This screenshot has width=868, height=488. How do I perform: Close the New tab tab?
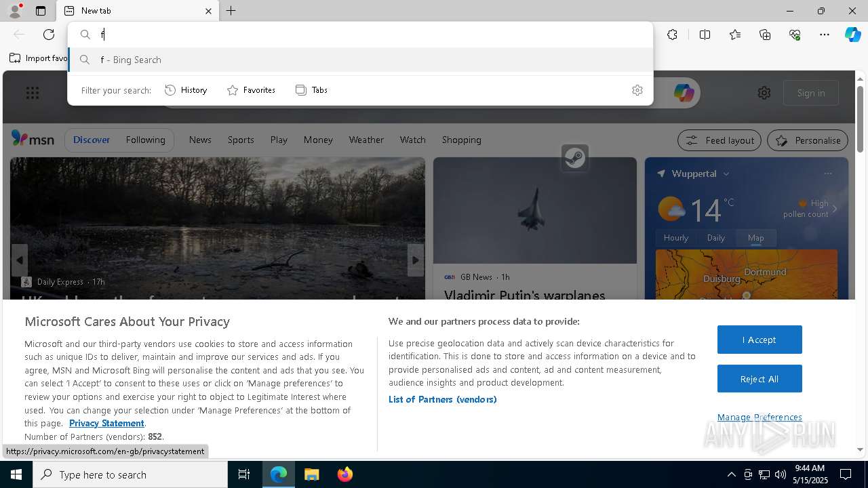(x=208, y=11)
